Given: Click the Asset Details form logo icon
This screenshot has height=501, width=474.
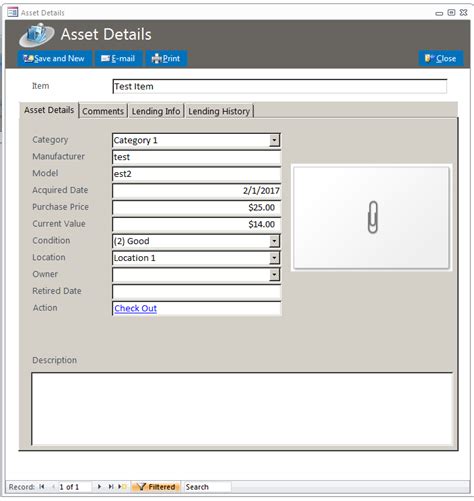Looking at the screenshot, I should 37,34.
